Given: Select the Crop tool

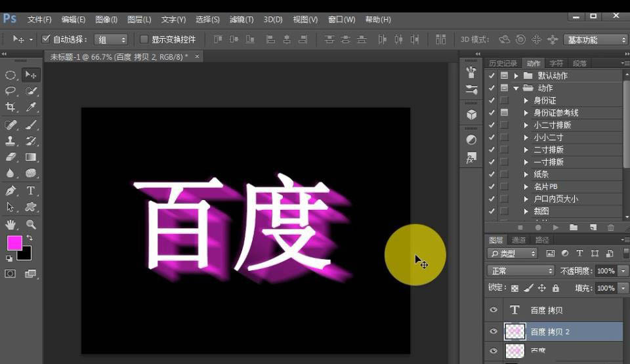Looking at the screenshot, I should pyautogui.click(x=10, y=107).
